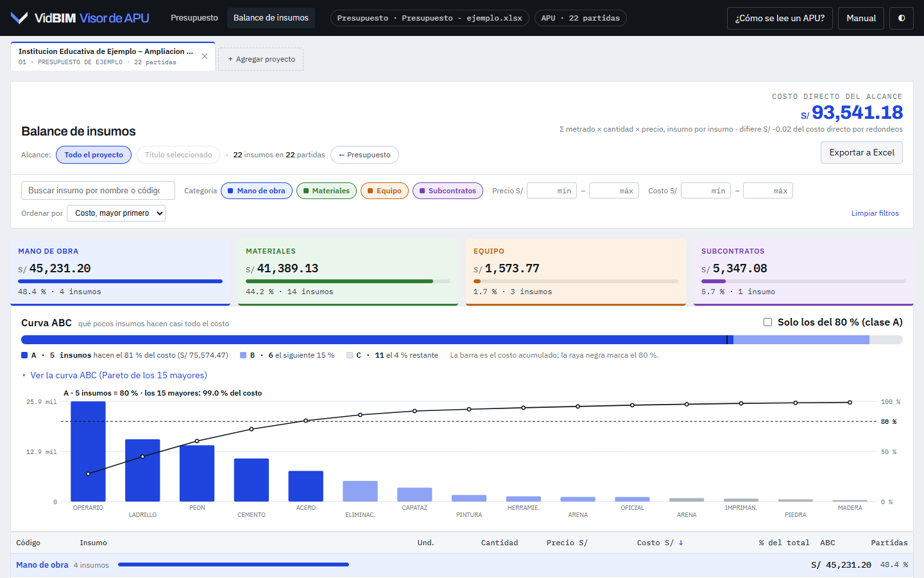
Task: Click the Materiales summary card
Action: pyautogui.click(x=348, y=272)
